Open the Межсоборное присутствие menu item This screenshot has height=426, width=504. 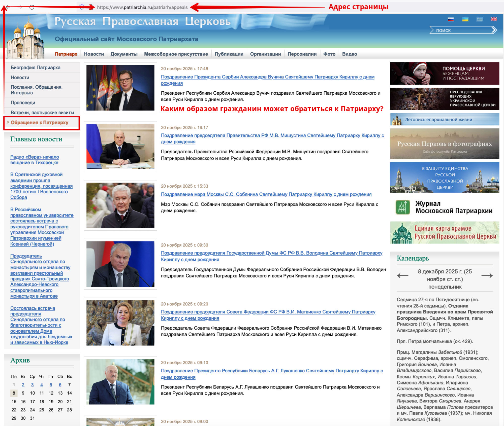coord(176,54)
